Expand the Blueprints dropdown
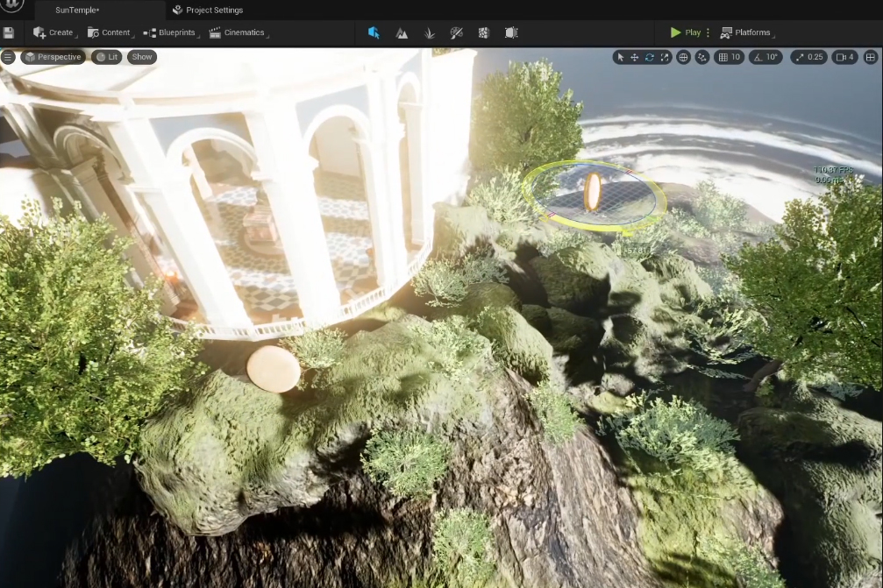Image resolution: width=883 pixels, height=588 pixels. [x=170, y=32]
